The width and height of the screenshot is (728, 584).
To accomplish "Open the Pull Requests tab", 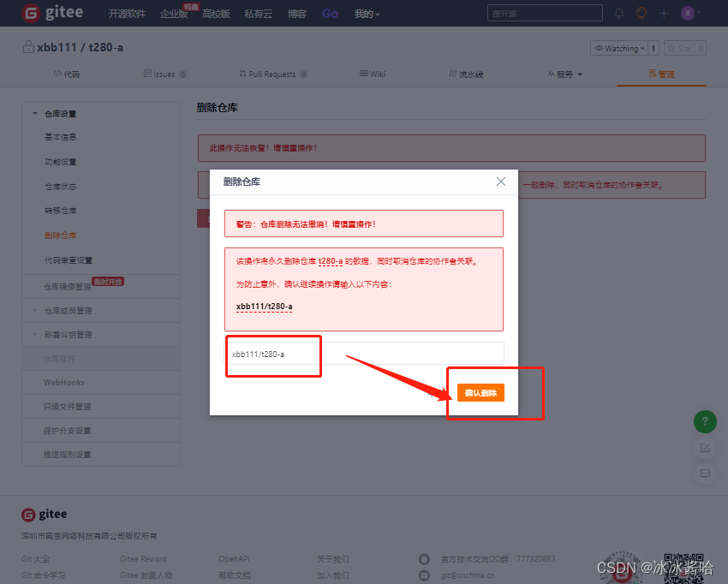I will click(x=273, y=74).
